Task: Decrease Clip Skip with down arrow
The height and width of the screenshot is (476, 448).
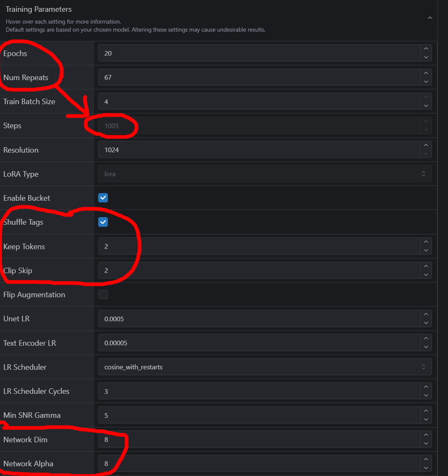Action: point(426,275)
